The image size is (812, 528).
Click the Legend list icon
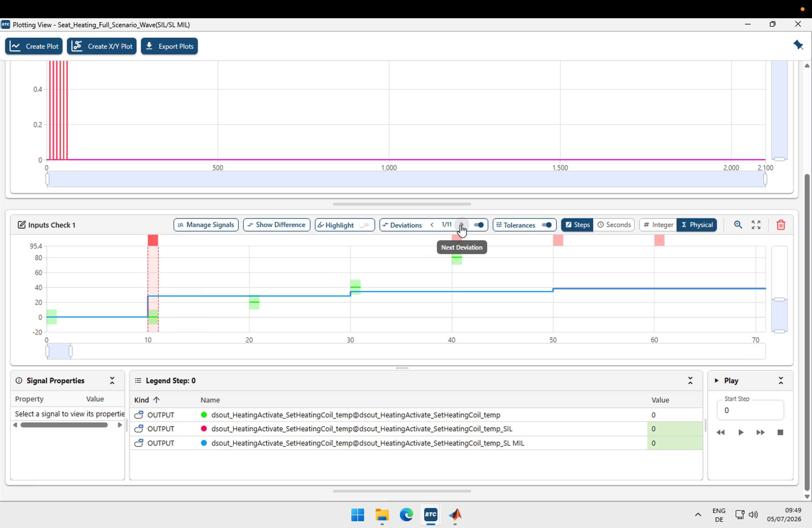(138, 381)
